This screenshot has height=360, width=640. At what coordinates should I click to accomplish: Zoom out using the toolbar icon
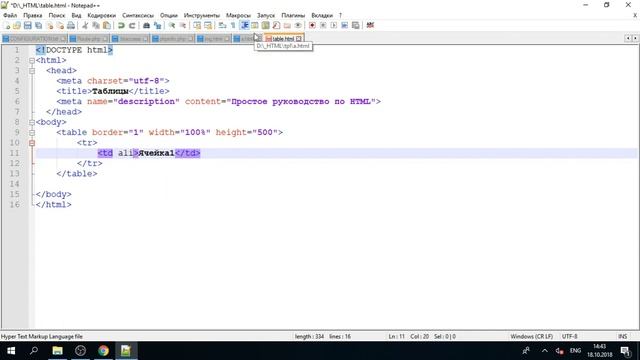click(182, 25)
